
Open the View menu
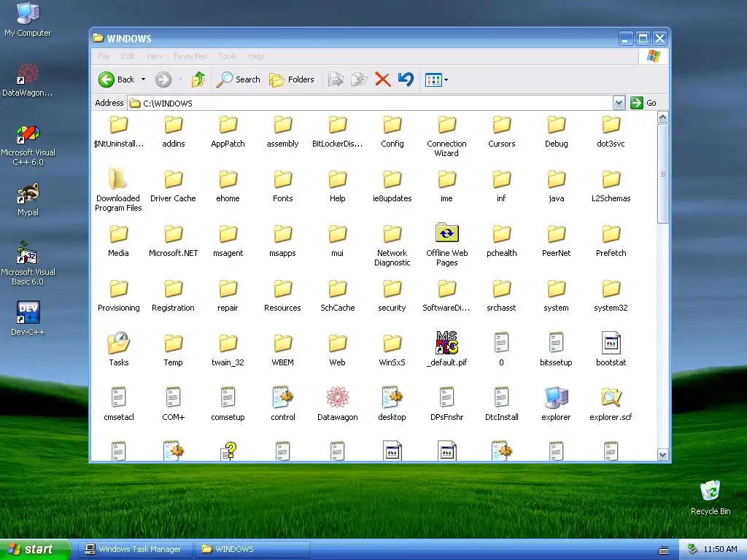[x=154, y=56]
